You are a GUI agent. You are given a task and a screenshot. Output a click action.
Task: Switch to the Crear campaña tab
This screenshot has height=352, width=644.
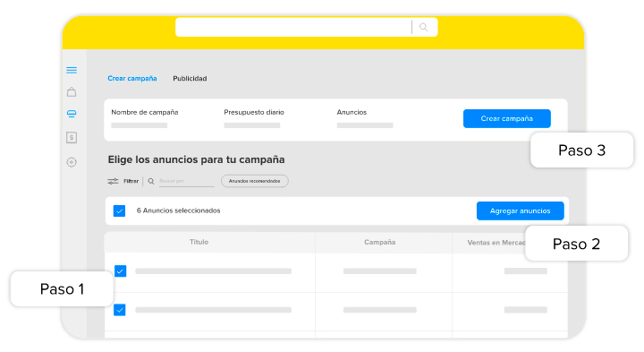pyautogui.click(x=132, y=78)
